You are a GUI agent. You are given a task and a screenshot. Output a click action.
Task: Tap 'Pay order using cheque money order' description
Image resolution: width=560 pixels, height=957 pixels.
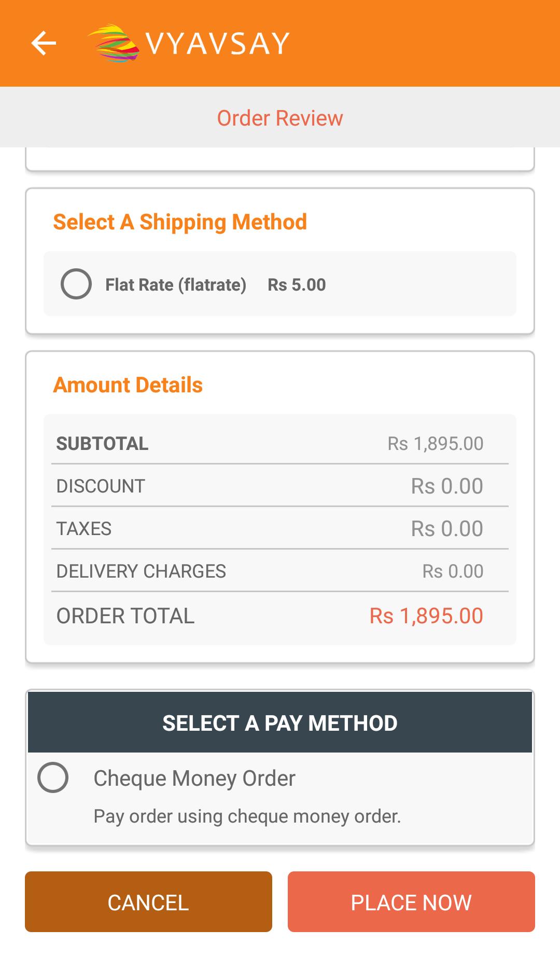[x=247, y=816]
